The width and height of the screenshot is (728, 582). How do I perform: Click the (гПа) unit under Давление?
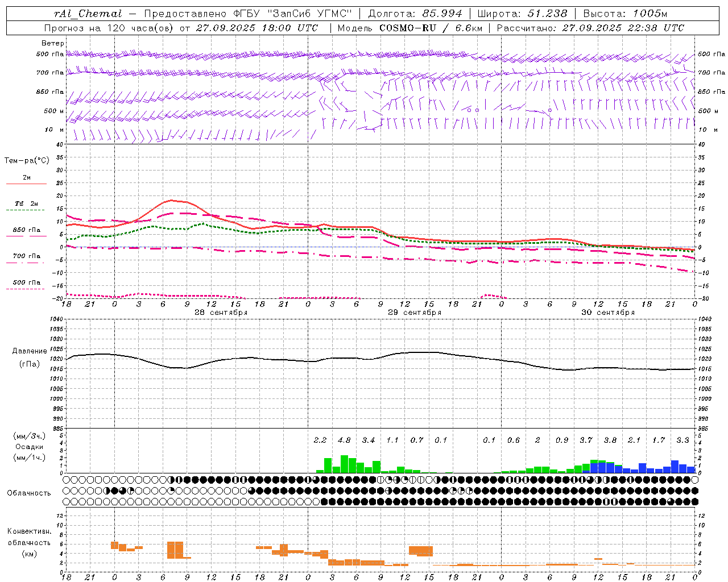point(30,364)
